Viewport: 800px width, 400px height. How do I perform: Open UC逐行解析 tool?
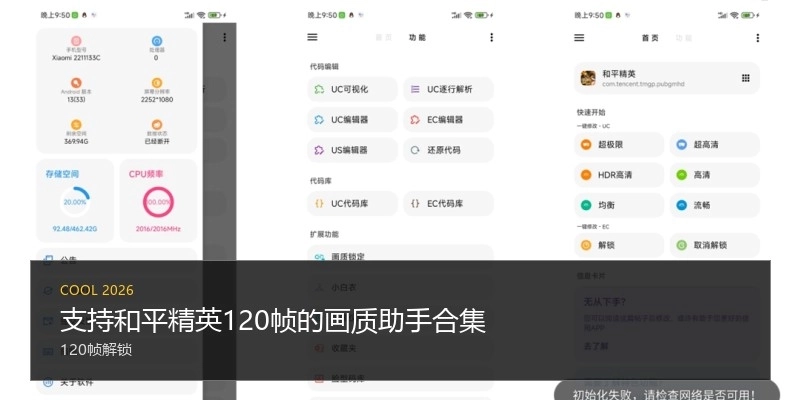click(448, 89)
